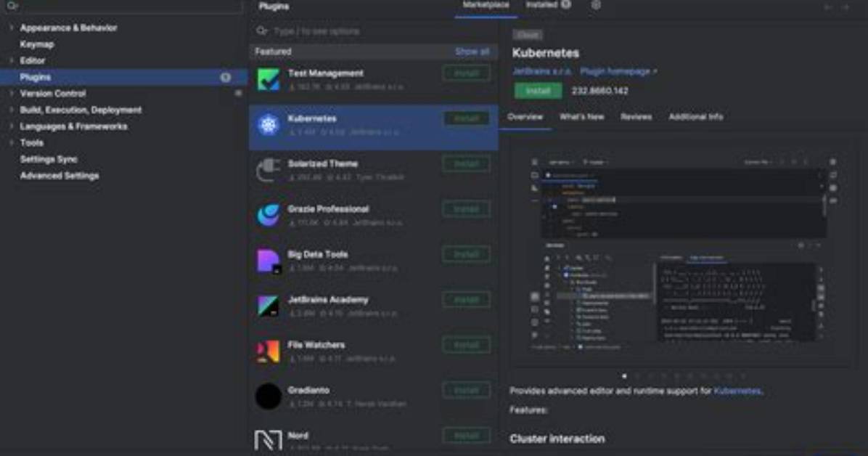Select the File Watchers plugin name
868x456 pixels.
click(x=316, y=345)
